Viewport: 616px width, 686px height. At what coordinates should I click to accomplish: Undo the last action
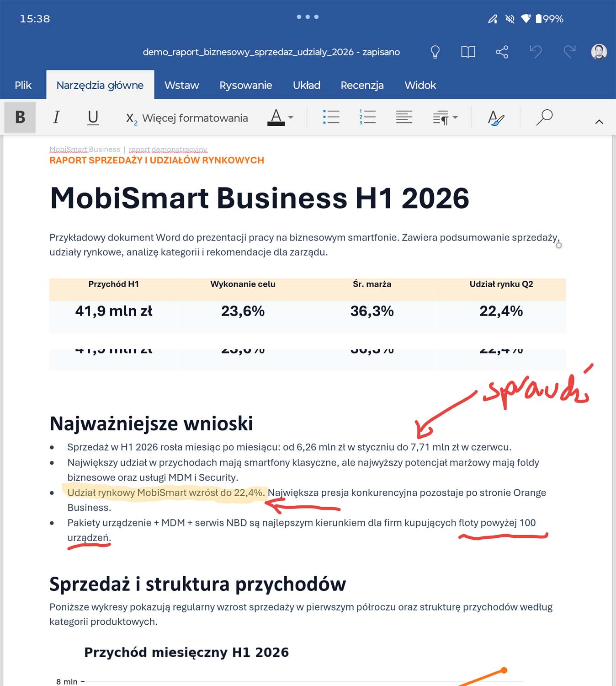536,52
